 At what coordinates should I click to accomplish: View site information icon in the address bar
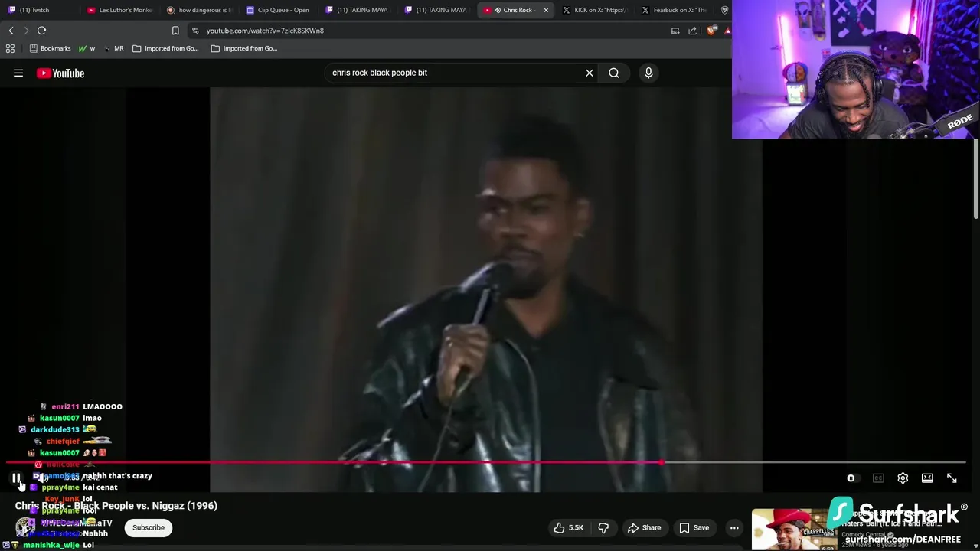[x=195, y=31]
